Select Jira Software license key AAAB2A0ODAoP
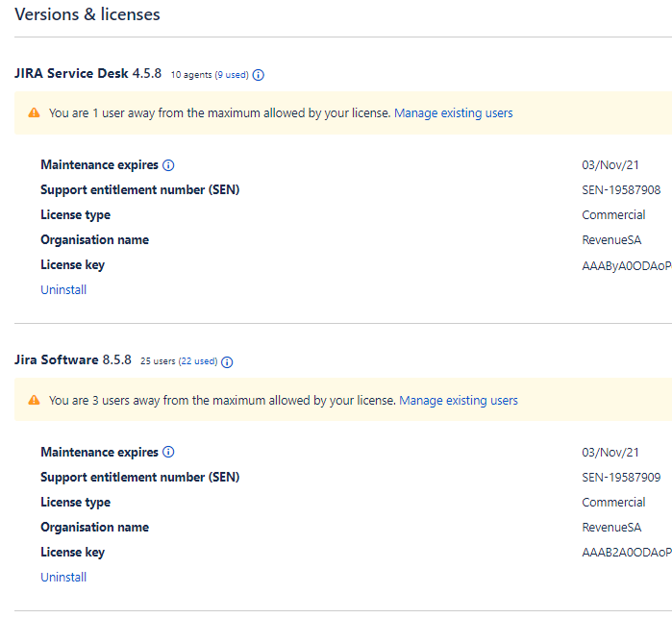672x618 pixels. coord(627,553)
